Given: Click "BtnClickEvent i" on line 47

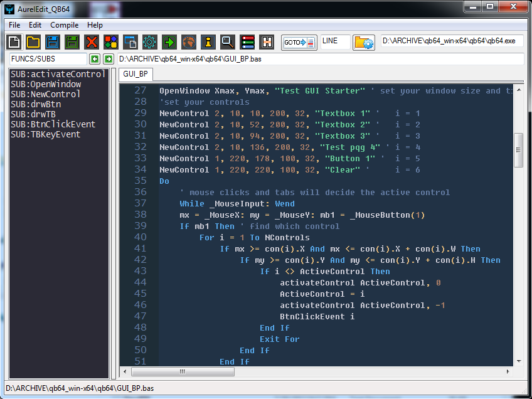Looking at the screenshot, I should 317,317.
